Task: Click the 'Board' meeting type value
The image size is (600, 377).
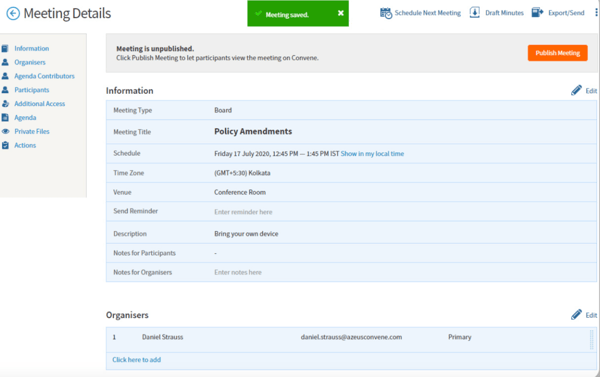Action: click(x=223, y=110)
